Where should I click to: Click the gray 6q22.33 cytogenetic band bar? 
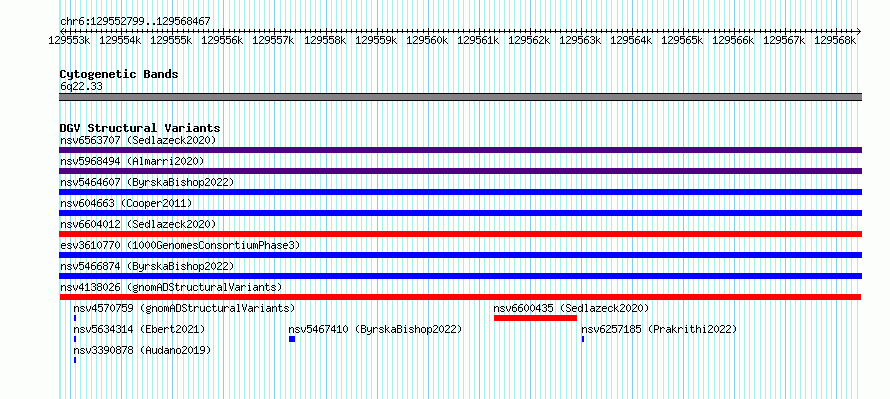(460, 97)
